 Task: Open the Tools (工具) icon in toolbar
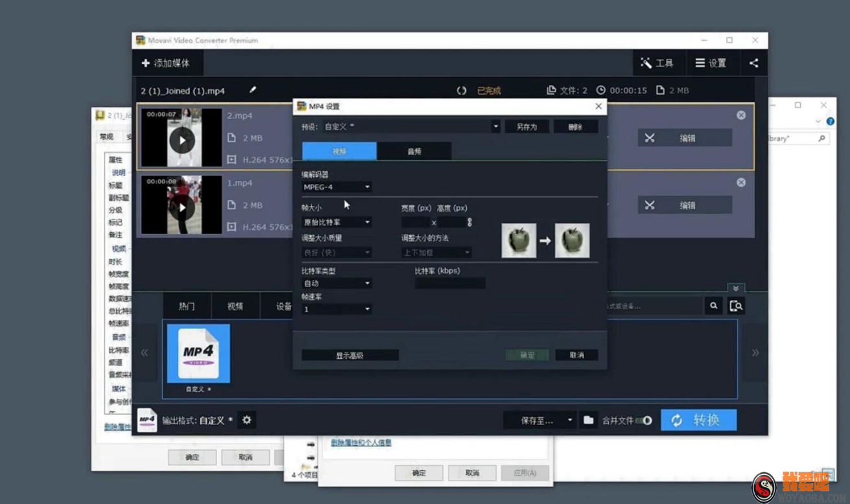pyautogui.click(x=646, y=63)
